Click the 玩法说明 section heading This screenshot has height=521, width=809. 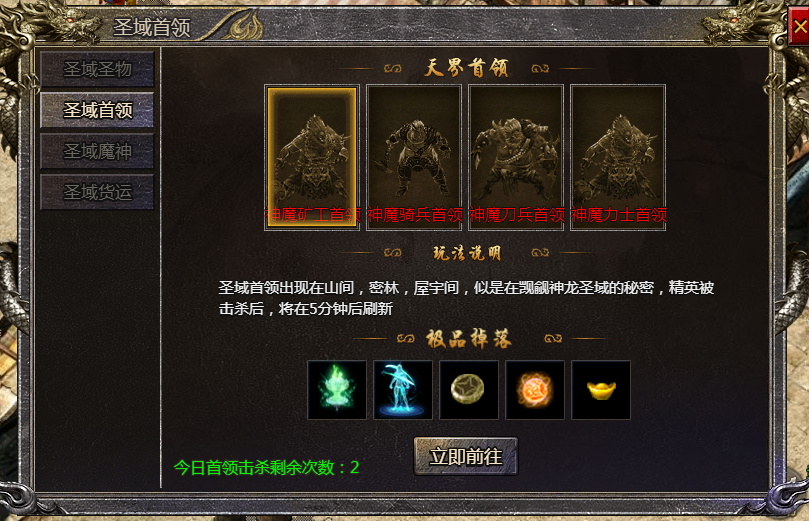pos(466,253)
